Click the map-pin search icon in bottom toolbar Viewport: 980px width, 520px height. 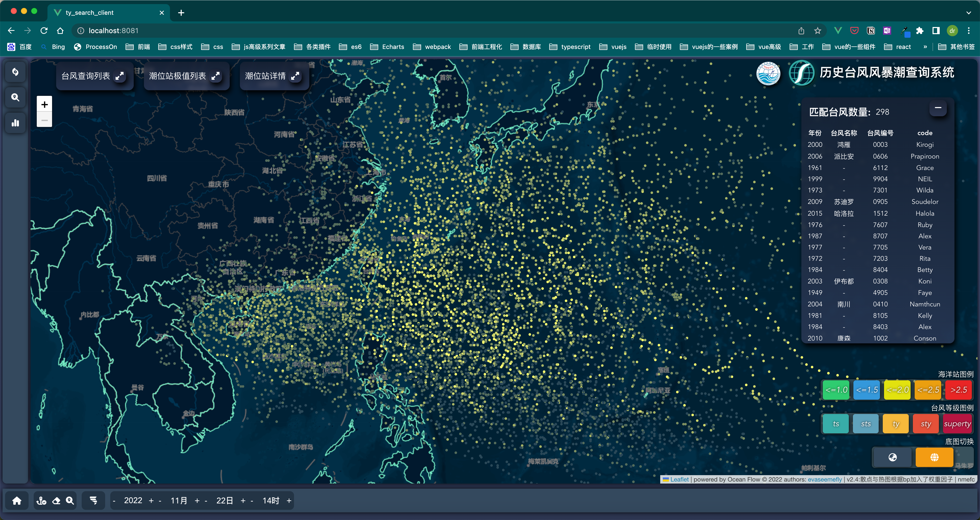[70, 501]
